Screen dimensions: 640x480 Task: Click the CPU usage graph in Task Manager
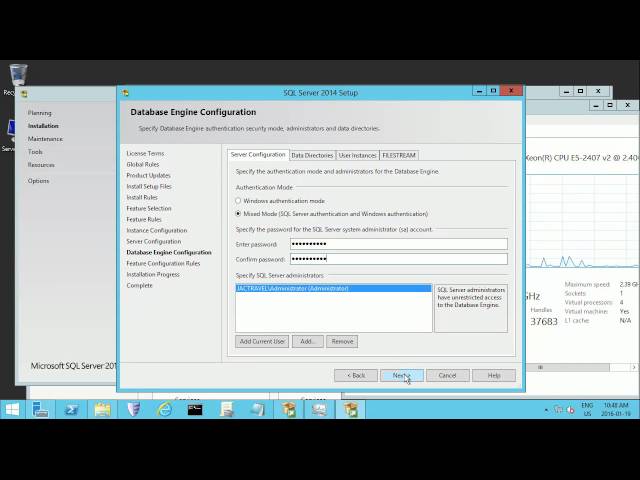pos(582,222)
